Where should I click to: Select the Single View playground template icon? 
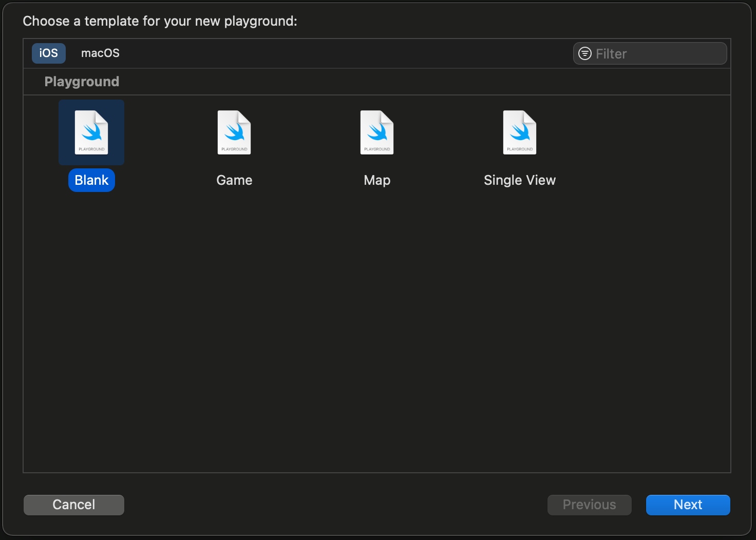point(520,132)
